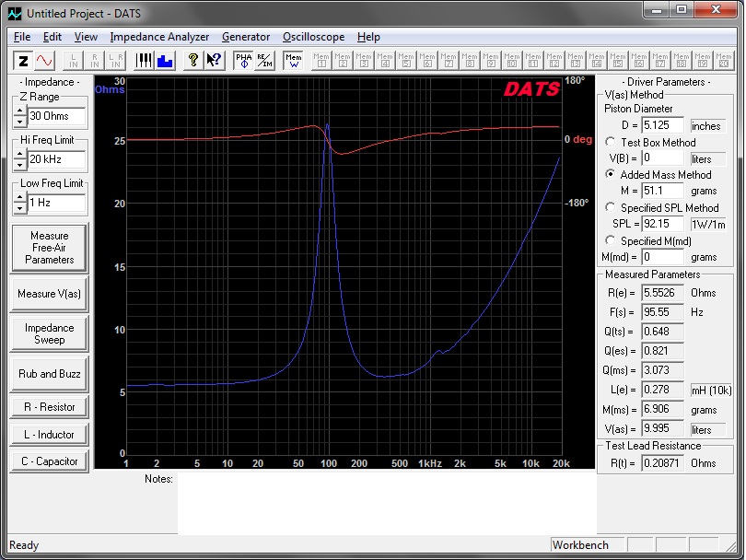Viewport: 746px width, 560px height.
Task: Open the yellow question mark help icon
Action: (x=192, y=61)
